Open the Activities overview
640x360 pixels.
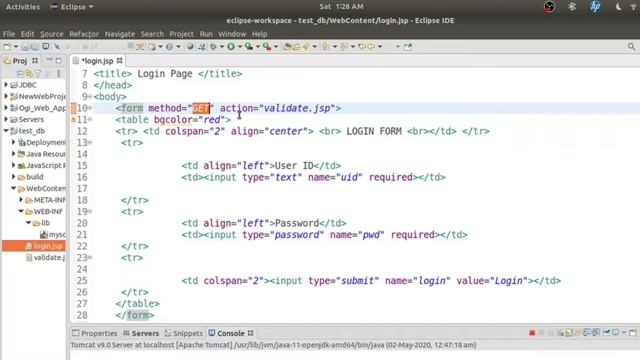[x=23, y=7]
